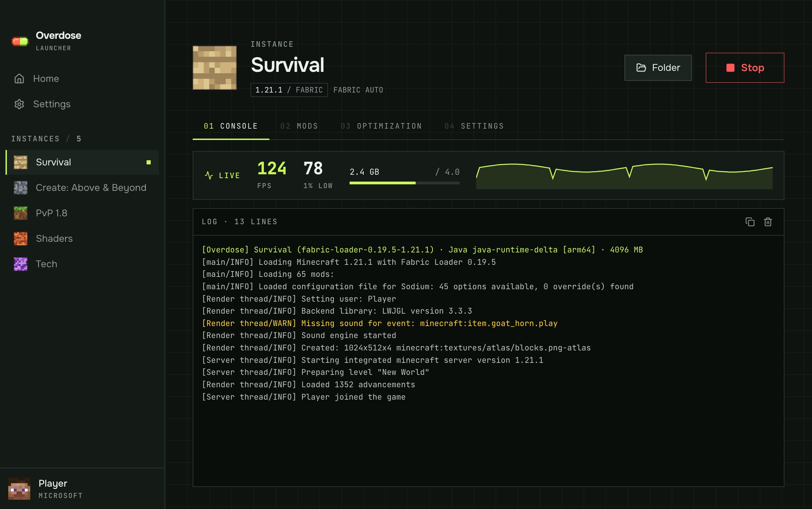Image resolution: width=812 pixels, height=509 pixels.
Task: Open the instance Folder
Action: tap(658, 68)
